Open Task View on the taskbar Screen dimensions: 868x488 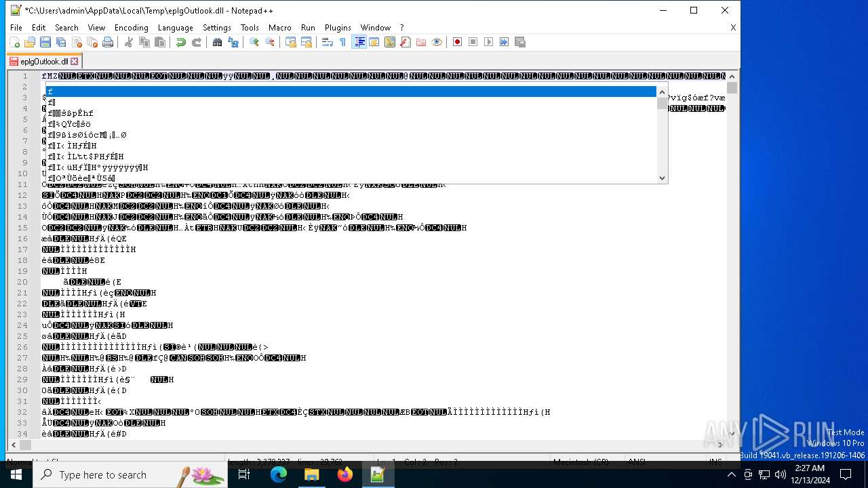pyautogui.click(x=244, y=474)
